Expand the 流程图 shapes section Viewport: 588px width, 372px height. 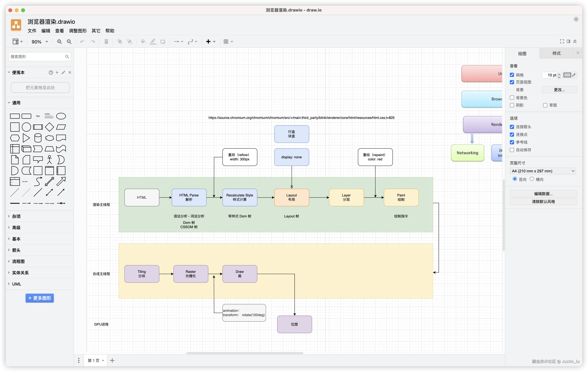(18, 261)
